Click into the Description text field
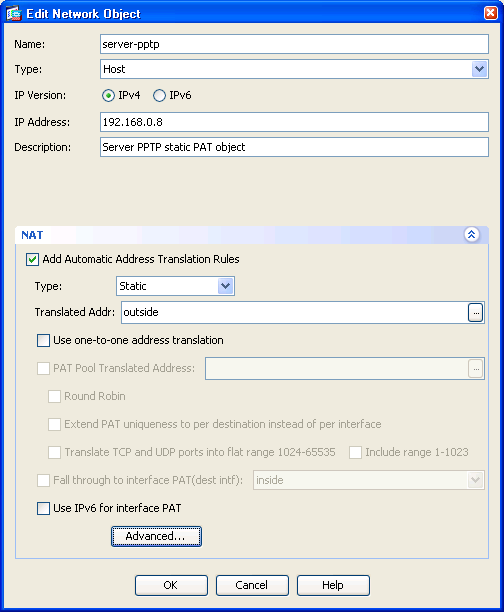The height and width of the screenshot is (612, 504). [294, 147]
